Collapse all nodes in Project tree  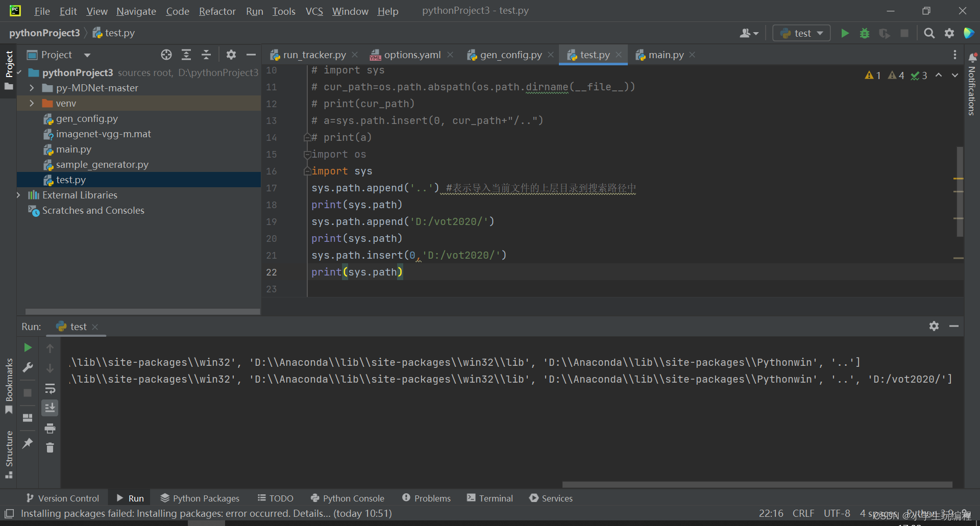click(x=206, y=55)
